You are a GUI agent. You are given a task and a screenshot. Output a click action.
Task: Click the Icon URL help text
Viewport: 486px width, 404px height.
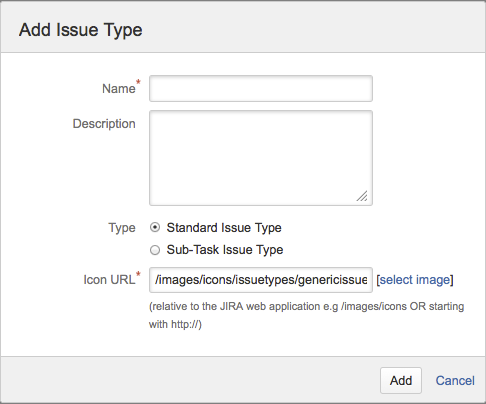click(306, 315)
